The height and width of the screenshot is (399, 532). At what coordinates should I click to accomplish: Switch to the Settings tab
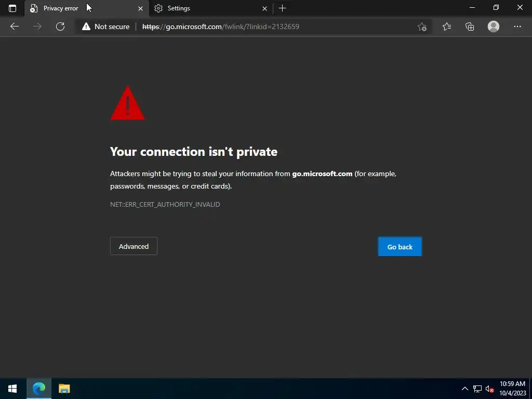(210, 8)
